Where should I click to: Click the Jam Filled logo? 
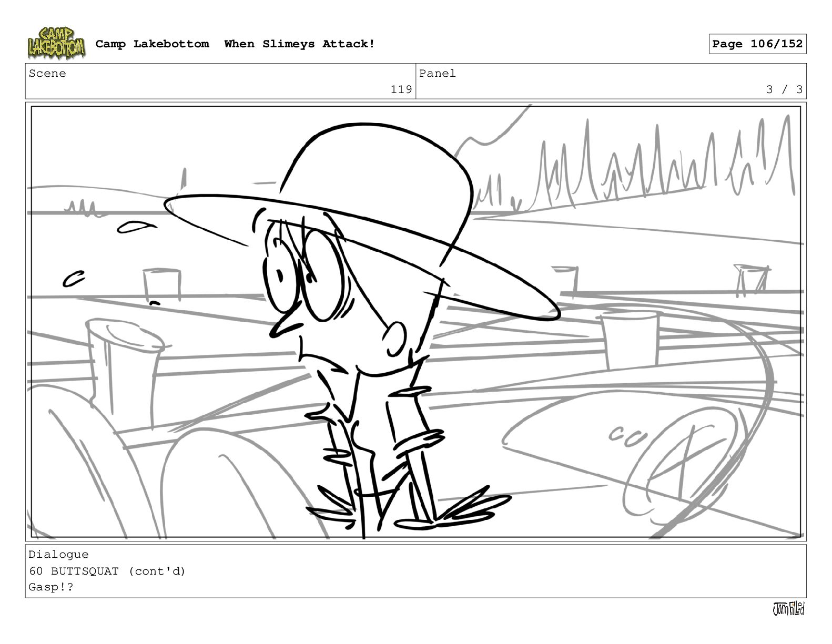point(788,609)
